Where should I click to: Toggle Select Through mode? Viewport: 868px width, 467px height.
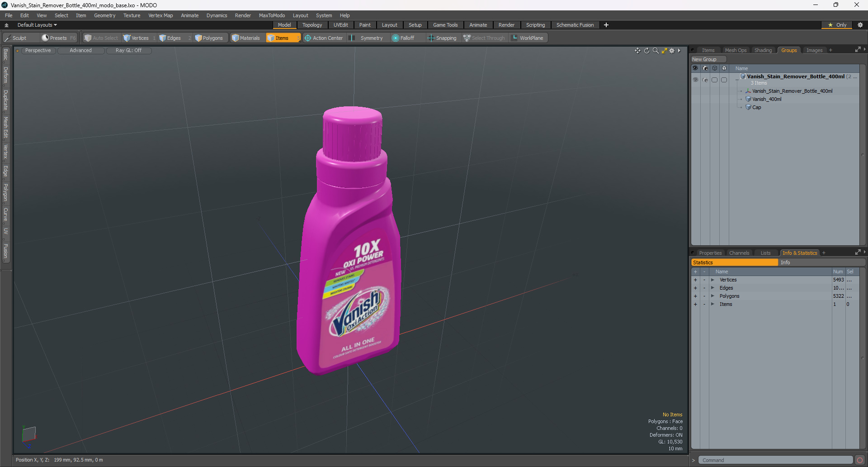[x=484, y=38]
